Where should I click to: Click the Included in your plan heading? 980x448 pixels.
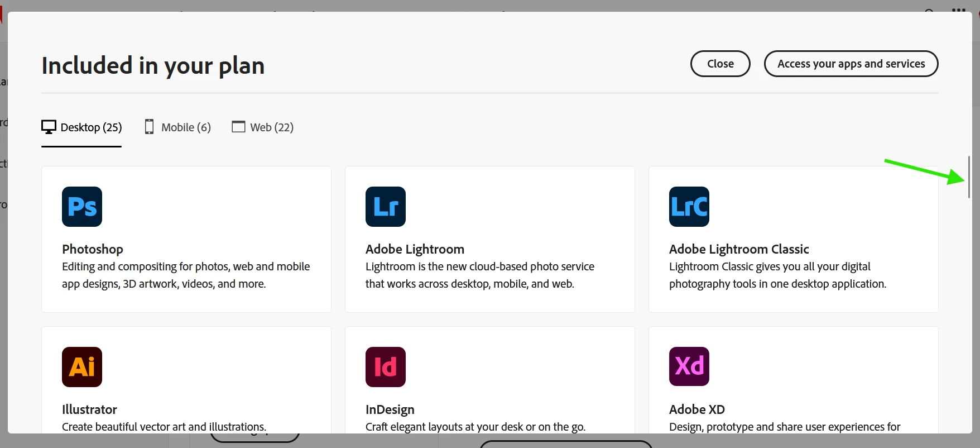tap(153, 65)
